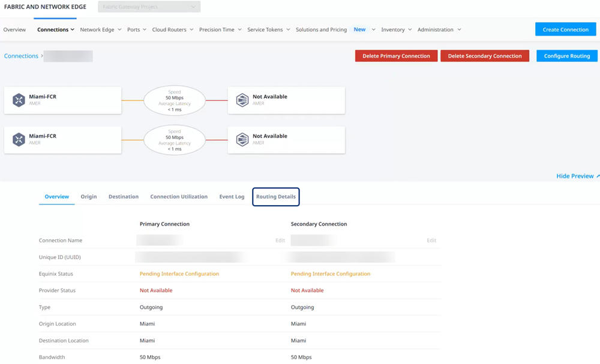Click the primary Type value Outgoing
Image resolution: width=600 pixels, height=364 pixels.
(151, 307)
